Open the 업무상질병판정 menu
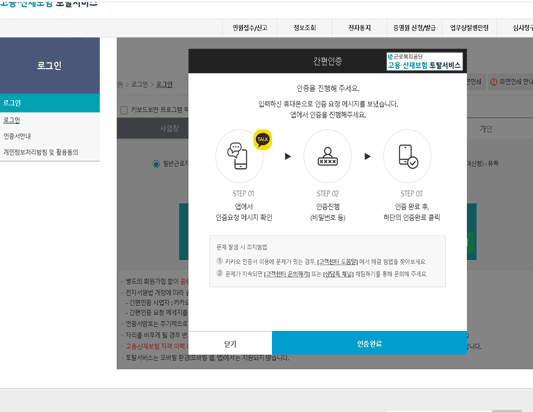The height and width of the screenshot is (412, 533). pos(469,28)
